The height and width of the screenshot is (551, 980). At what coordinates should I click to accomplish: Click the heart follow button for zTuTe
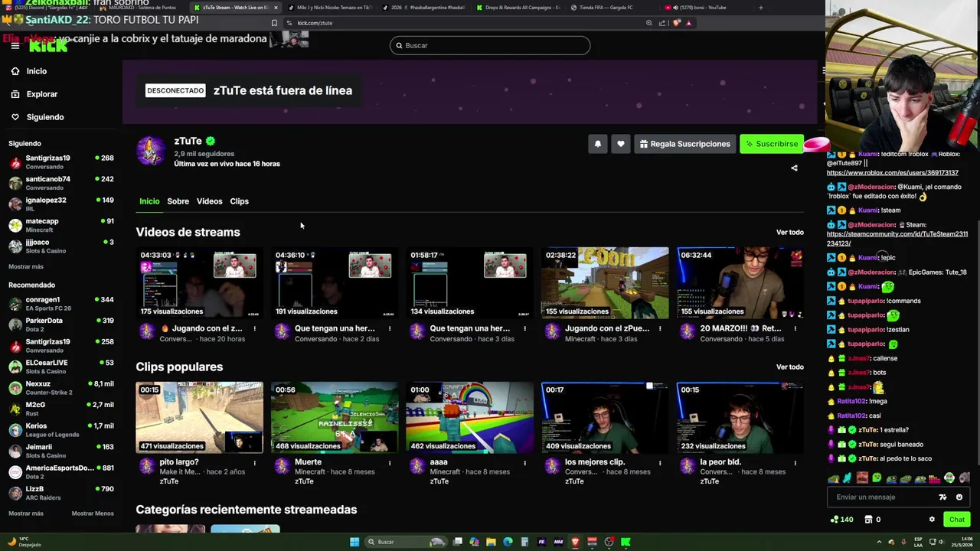pyautogui.click(x=621, y=144)
